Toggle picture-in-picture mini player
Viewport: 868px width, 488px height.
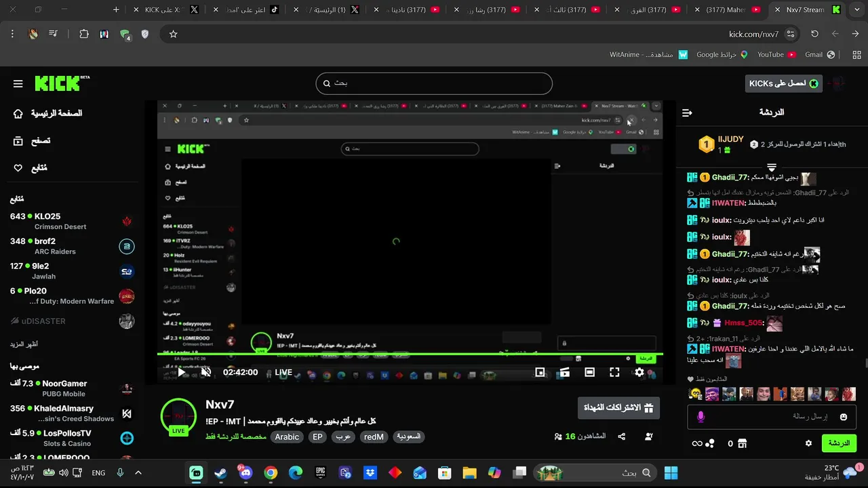coord(540,372)
